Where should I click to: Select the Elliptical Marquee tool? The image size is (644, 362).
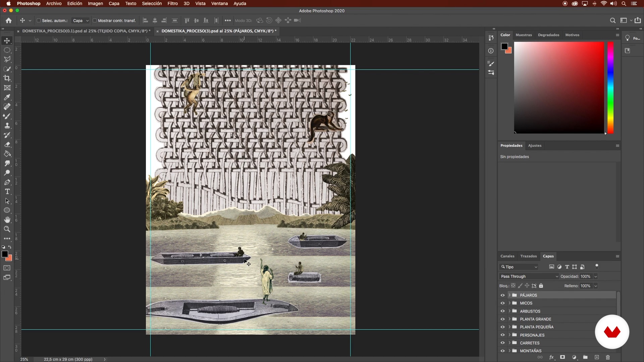pos(7,50)
